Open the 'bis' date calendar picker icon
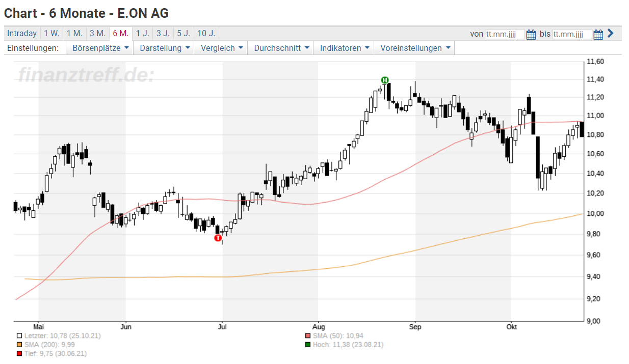This screenshot has width=629, height=364. click(x=598, y=34)
